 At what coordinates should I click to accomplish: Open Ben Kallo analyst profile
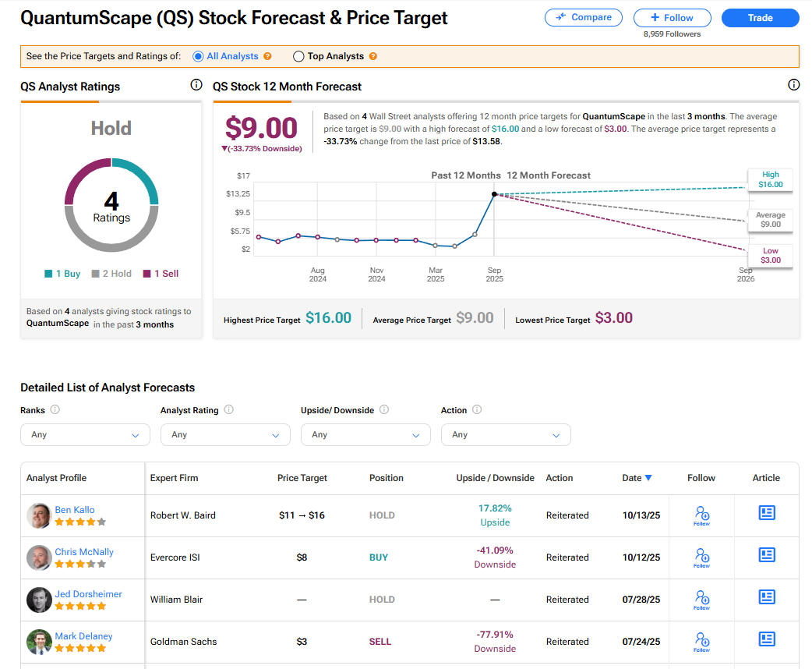point(75,510)
